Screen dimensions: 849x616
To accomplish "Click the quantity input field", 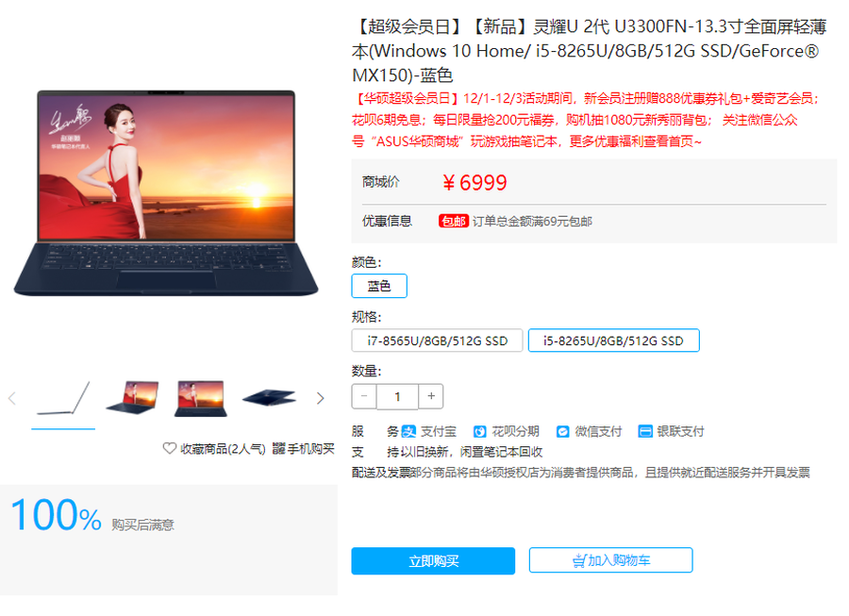I will tap(397, 396).
